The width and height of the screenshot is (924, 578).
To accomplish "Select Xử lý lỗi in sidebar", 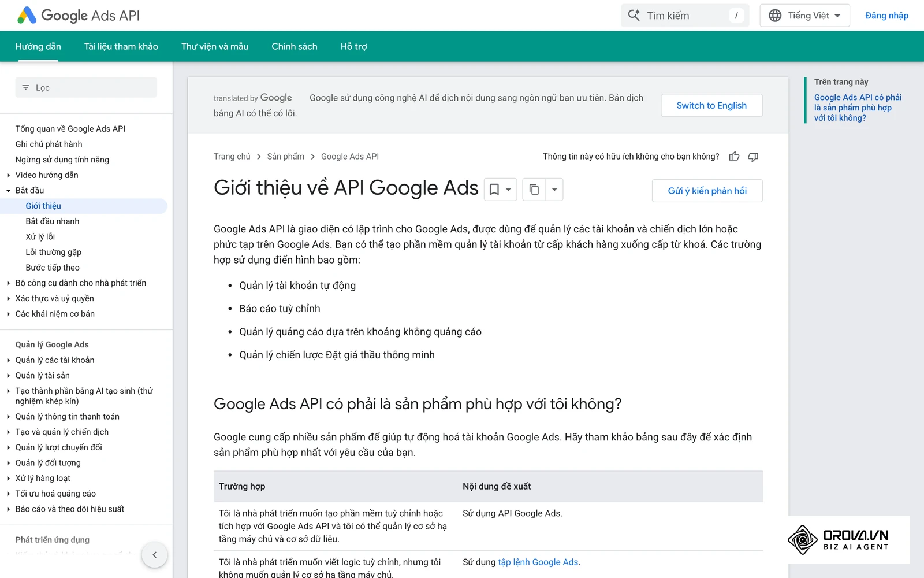I will (40, 237).
